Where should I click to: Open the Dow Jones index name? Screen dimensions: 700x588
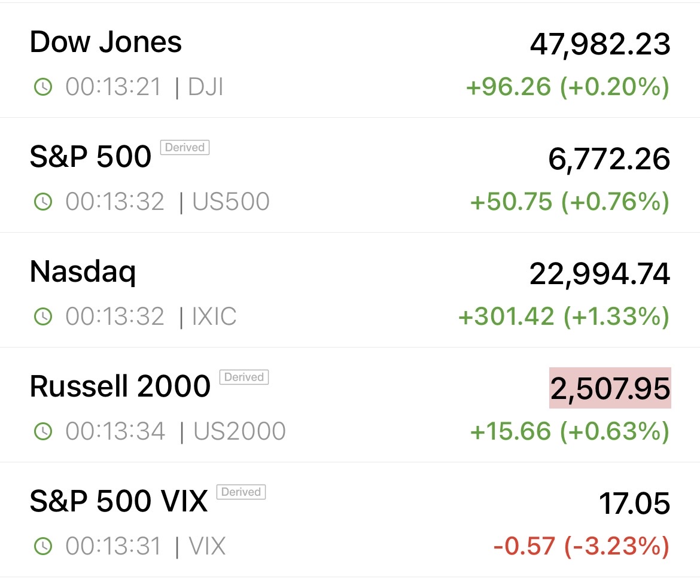105,42
